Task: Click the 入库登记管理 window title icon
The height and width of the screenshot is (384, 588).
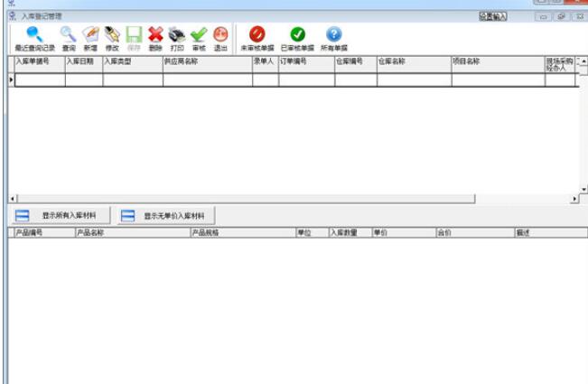Action: click(13, 16)
